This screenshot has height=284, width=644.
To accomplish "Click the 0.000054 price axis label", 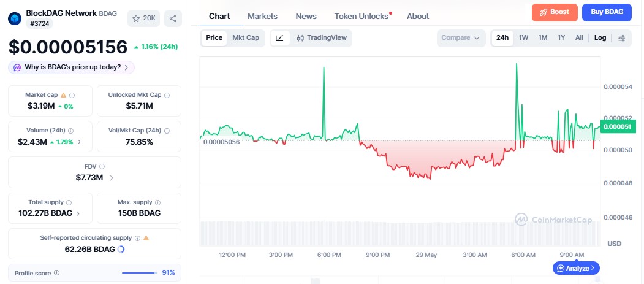I will (x=618, y=86).
